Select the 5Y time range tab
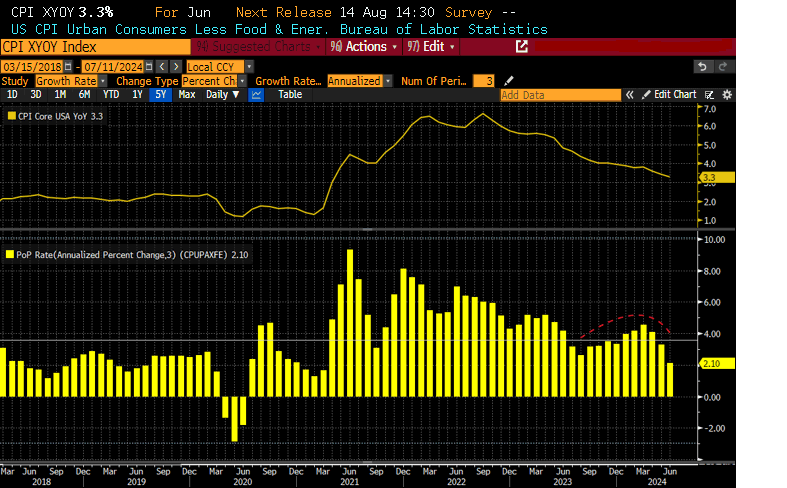 tap(161, 95)
